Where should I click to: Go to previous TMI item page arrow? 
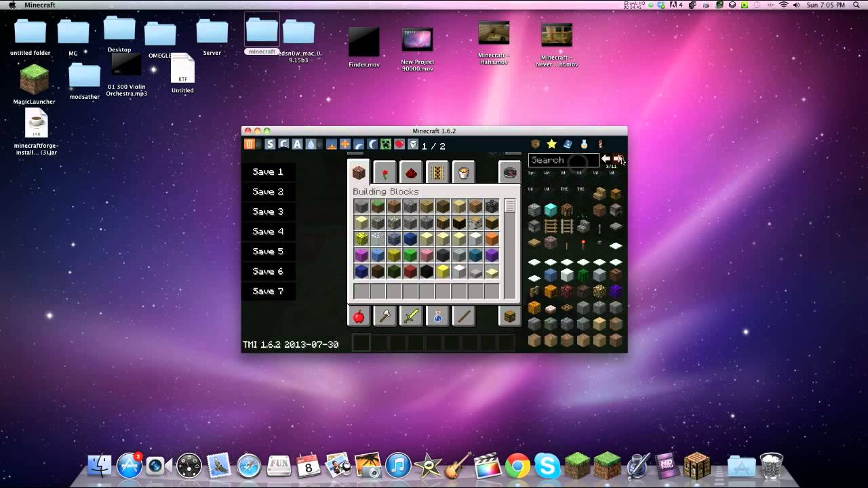(x=606, y=159)
